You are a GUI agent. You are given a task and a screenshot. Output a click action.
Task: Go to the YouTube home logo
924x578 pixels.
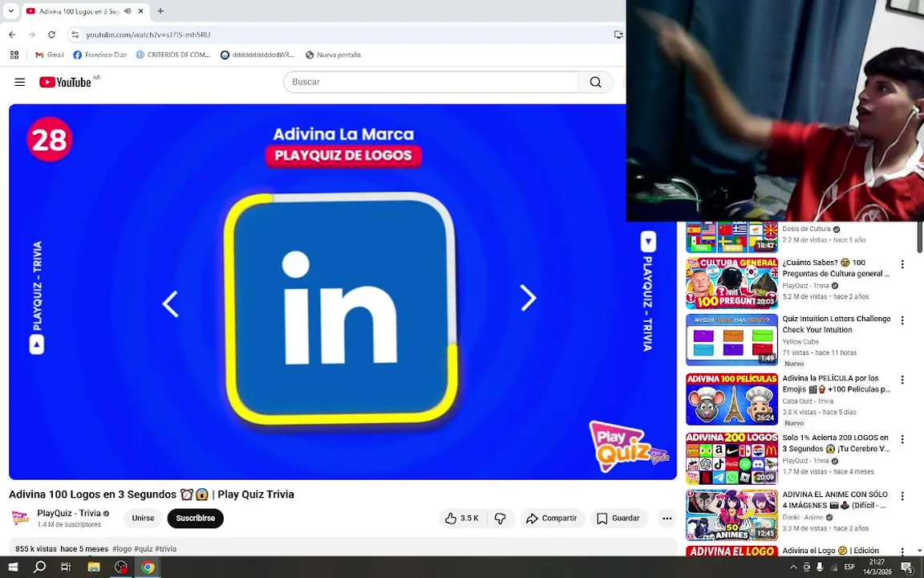[66, 82]
